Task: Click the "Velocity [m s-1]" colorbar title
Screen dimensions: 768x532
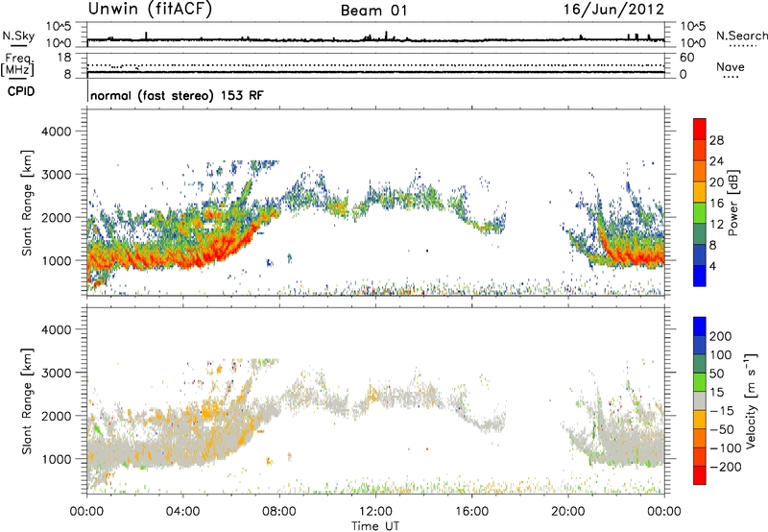Action: [751, 400]
